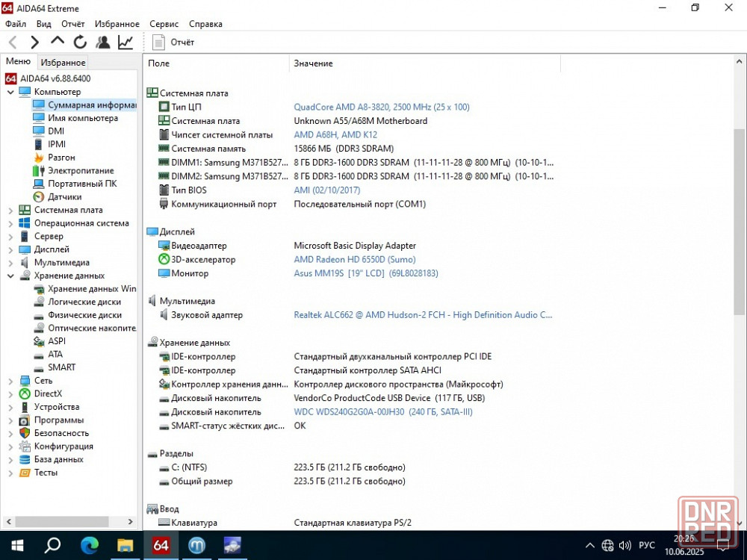The width and height of the screenshot is (747, 560).
Task: Click the Отчёт report toolbar button
Action: click(x=173, y=43)
